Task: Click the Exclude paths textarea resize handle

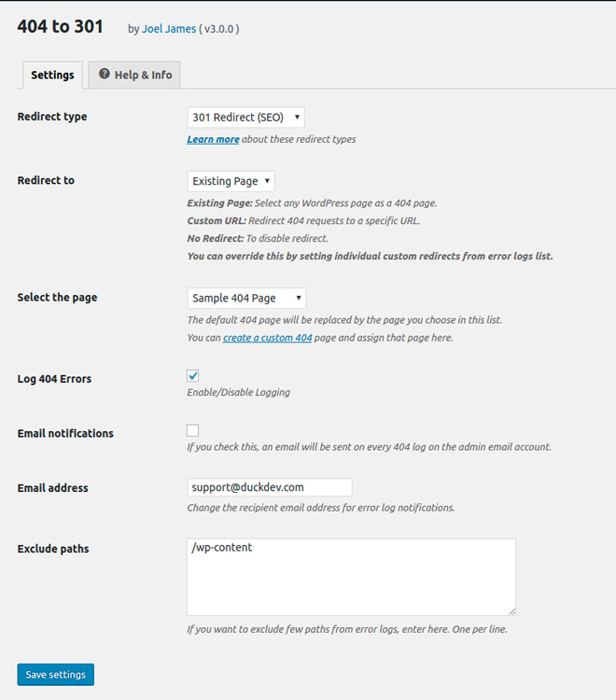Action: (x=512, y=611)
